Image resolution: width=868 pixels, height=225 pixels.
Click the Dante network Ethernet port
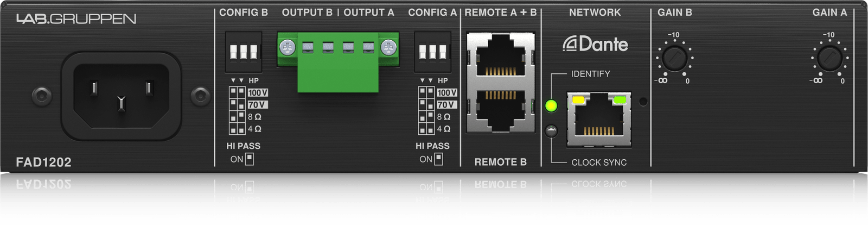click(599, 120)
